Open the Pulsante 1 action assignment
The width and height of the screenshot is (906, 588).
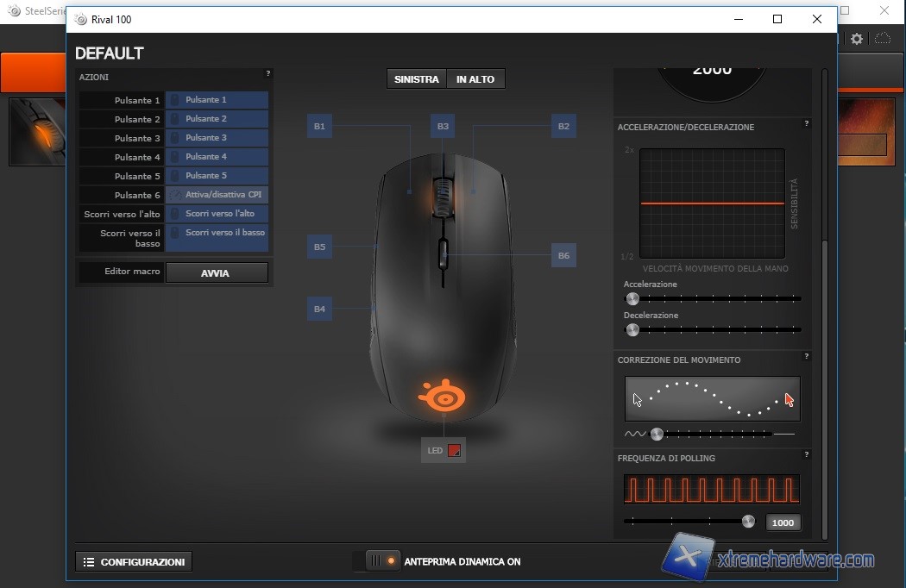[217, 100]
